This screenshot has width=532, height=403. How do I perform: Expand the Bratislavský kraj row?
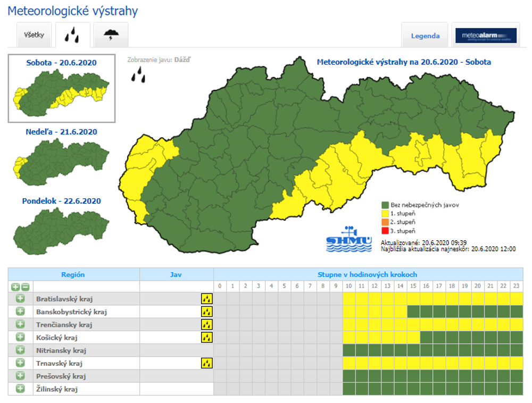[x=20, y=299]
